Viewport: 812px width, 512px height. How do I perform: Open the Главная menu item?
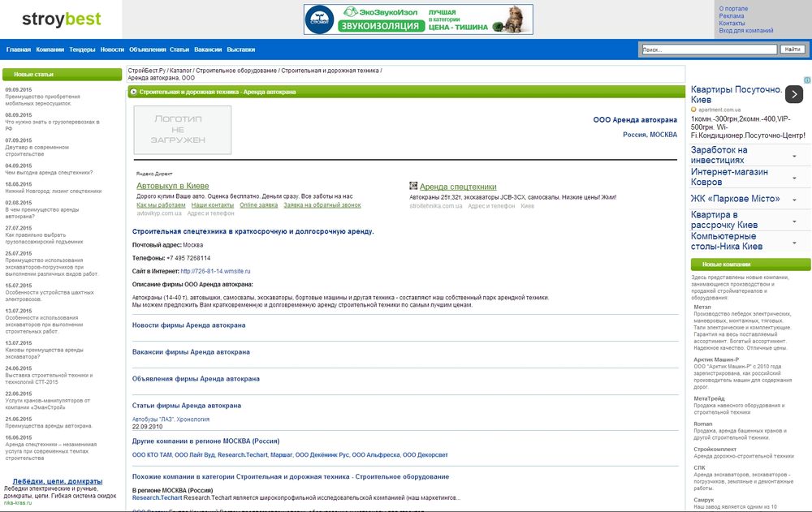(19, 49)
